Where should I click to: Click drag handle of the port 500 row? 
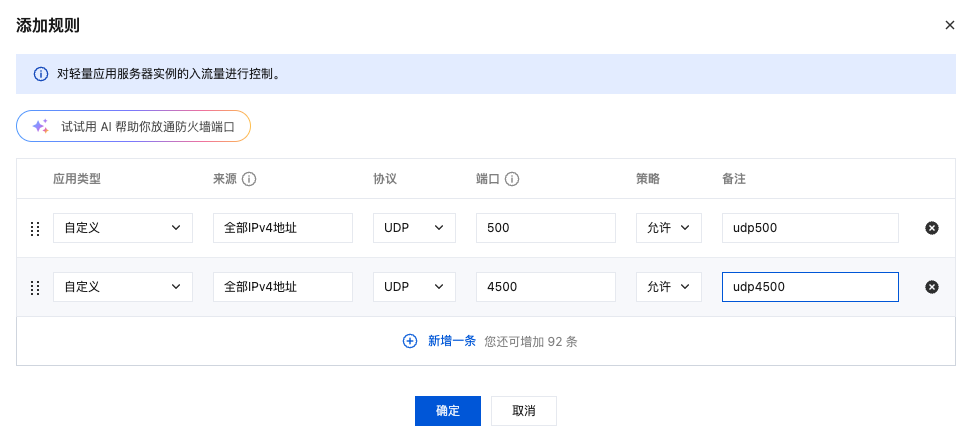[x=35, y=228]
